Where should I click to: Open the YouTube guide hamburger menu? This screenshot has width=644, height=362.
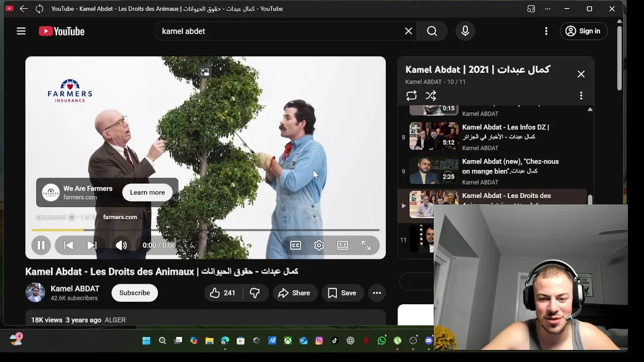(x=21, y=31)
